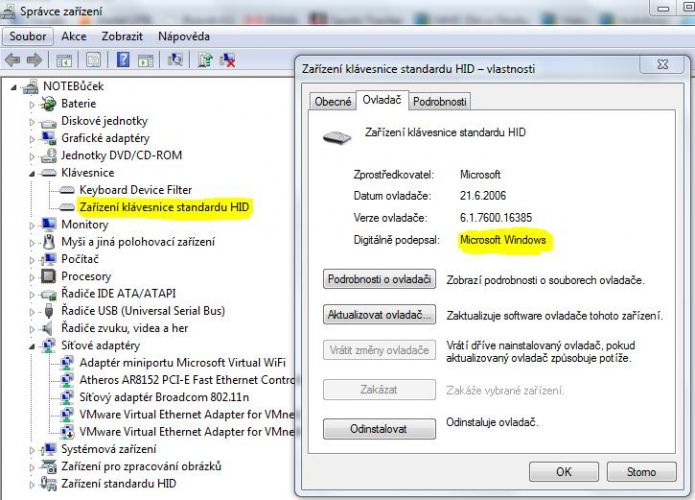Click the Baterie battery icon
The height and width of the screenshot is (500, 695).
tap(48, 104)
